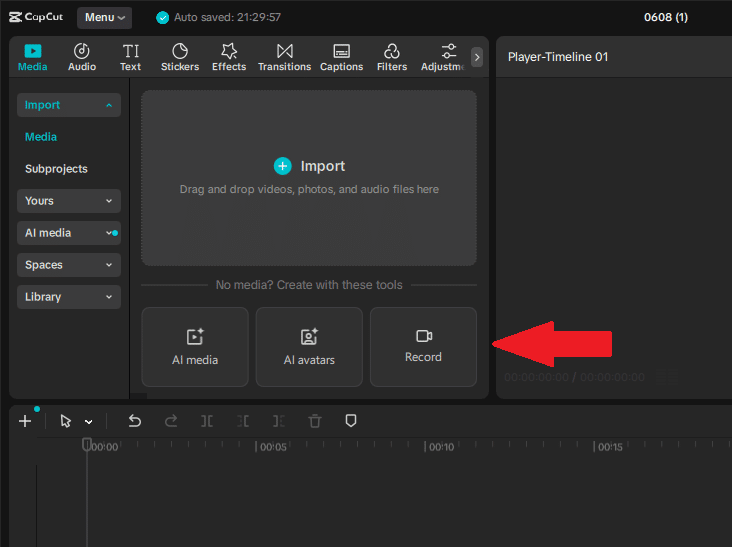The image size is (732, 547).
Task: Expand the Spaces section
Action: [69, 265]
